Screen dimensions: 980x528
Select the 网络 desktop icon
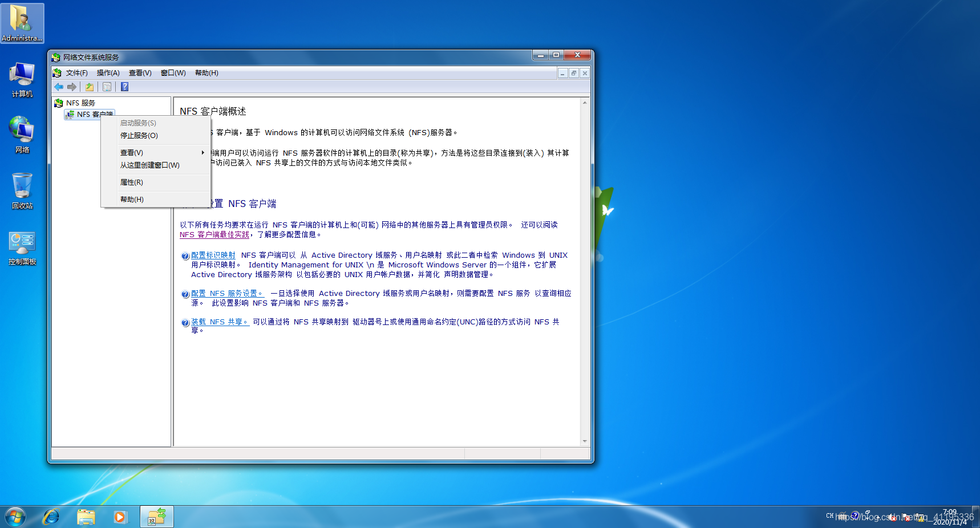(22, 135)
